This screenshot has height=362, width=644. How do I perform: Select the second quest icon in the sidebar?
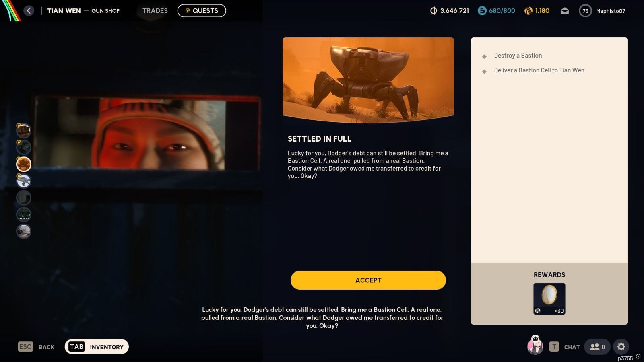(x=24, y=147)
